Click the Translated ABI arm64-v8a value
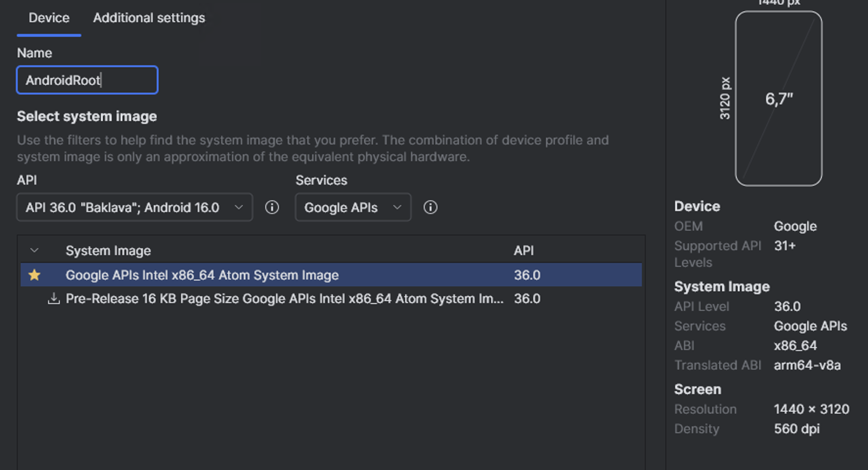The image size is (868, 470). [x=807, y=365]
